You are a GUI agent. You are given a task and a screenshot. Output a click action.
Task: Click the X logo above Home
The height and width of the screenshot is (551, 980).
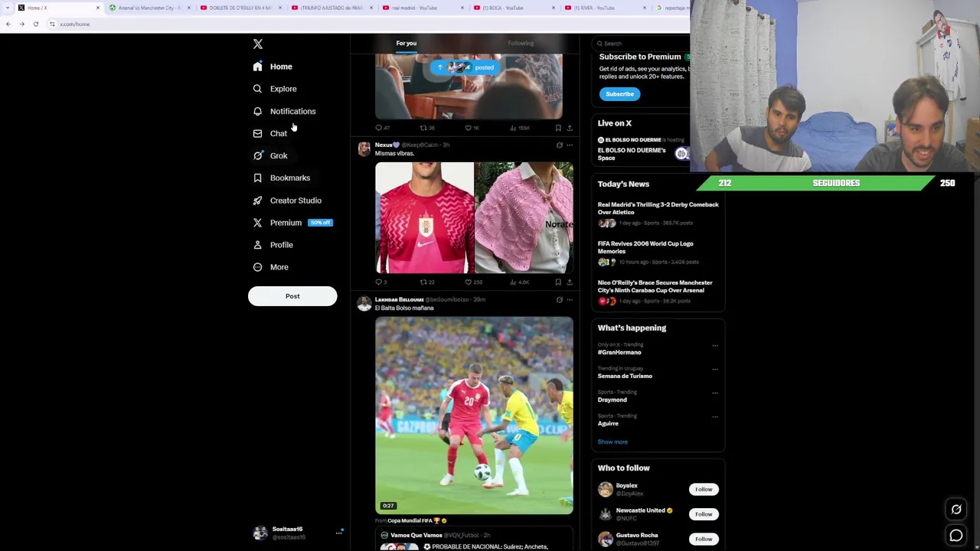pyautogui.click(x=258, y=44)
